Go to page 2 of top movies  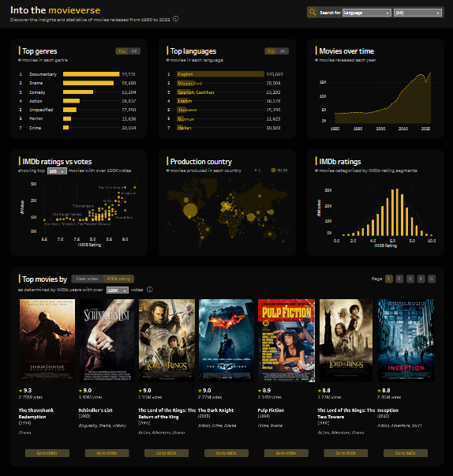coord(399,279)
